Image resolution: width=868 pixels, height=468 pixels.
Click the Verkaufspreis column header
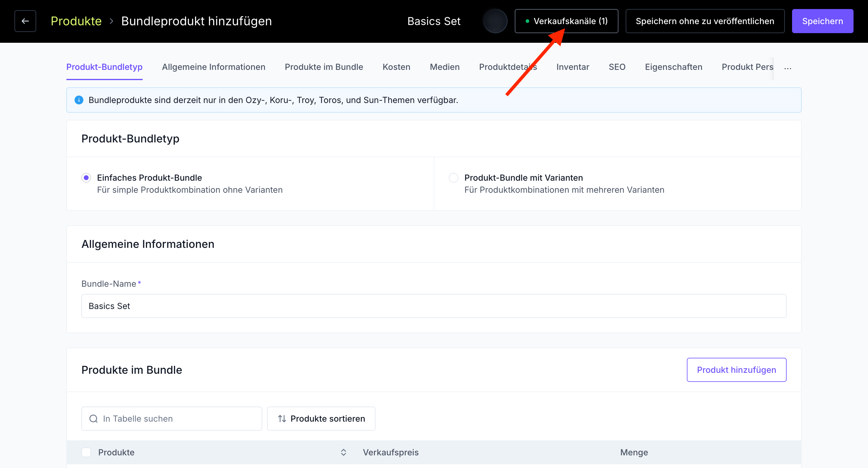[x=391, y=452]
